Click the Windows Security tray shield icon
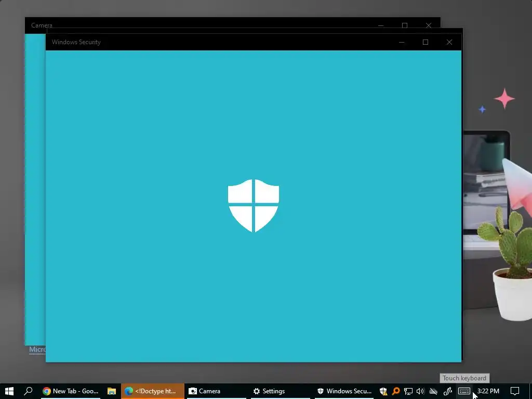Image resolution: width=532 pixels, height=399 pixels. 383,391
